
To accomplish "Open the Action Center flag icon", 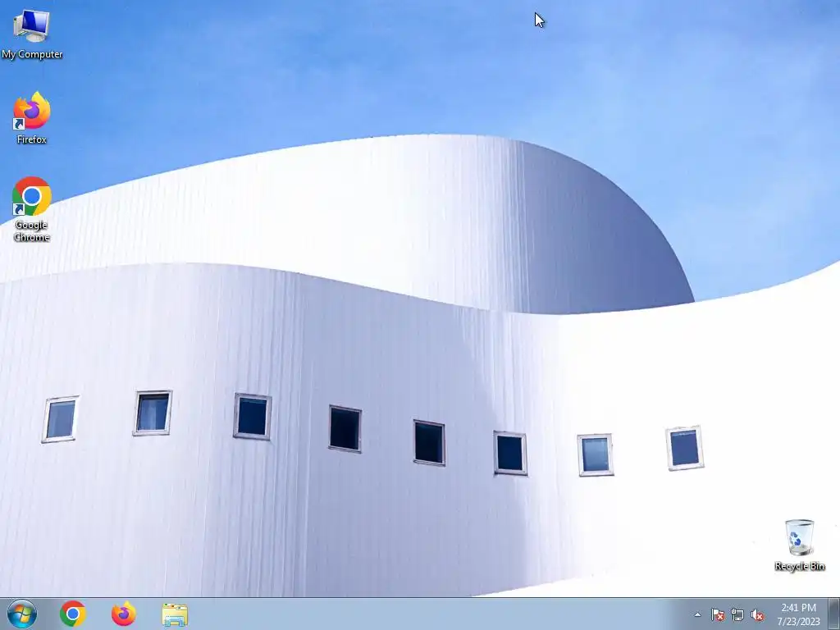I will coord(717,614).
